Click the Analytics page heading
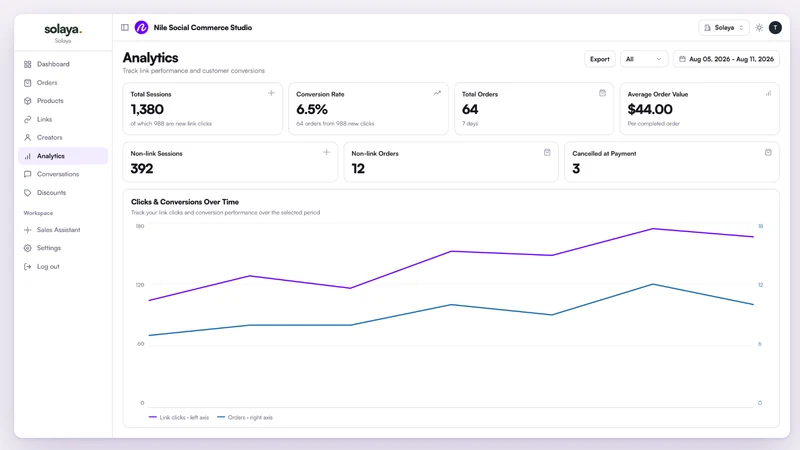Image resolution: width=800 pixels, height=450 pixels. (x=151, y=58)
